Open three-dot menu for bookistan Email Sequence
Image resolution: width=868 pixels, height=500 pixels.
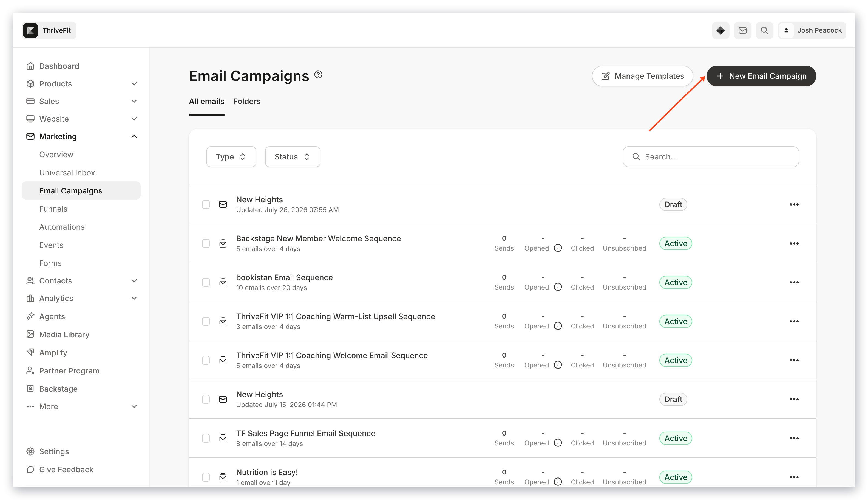pos(794,283)
